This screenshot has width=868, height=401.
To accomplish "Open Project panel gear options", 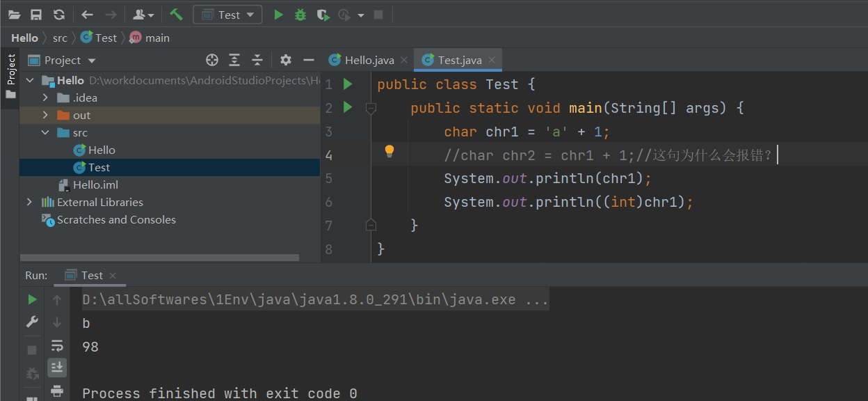I will 286,60.
